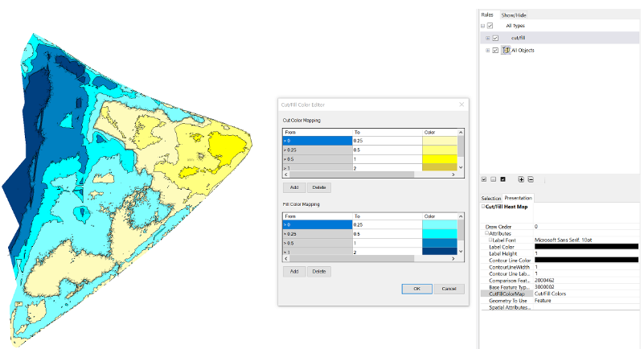Viewport: 644px width, 349px height.
Task: Edit the fill 'To' value 0.25
Action: [388, 224]
